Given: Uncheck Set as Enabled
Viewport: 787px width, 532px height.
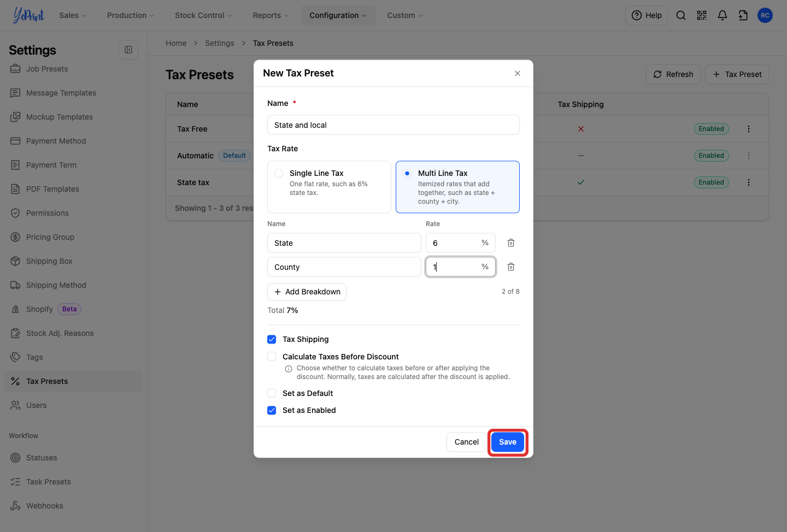Looking at the screenshot, I should pyautogui.click(x=272, y=410).
